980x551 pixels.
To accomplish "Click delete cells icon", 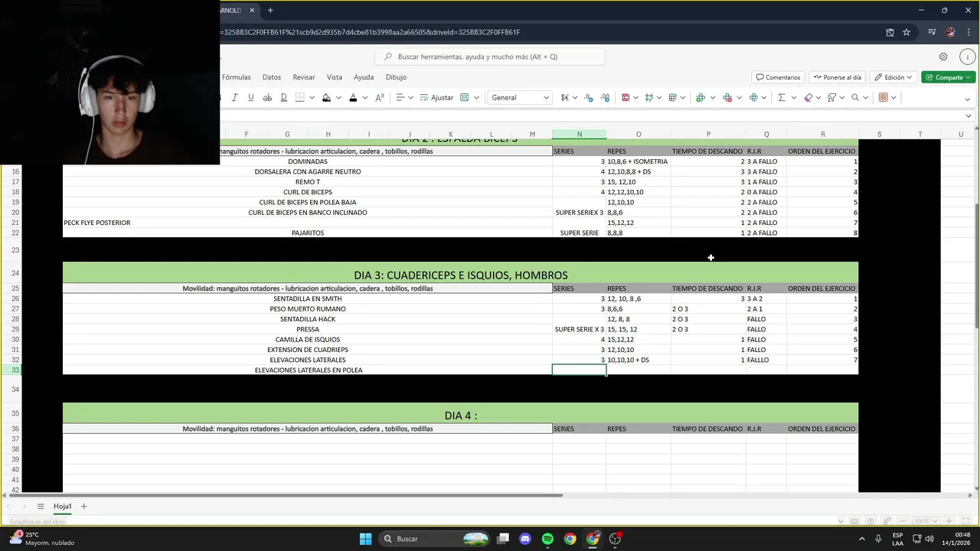I will tap(727, 98).
